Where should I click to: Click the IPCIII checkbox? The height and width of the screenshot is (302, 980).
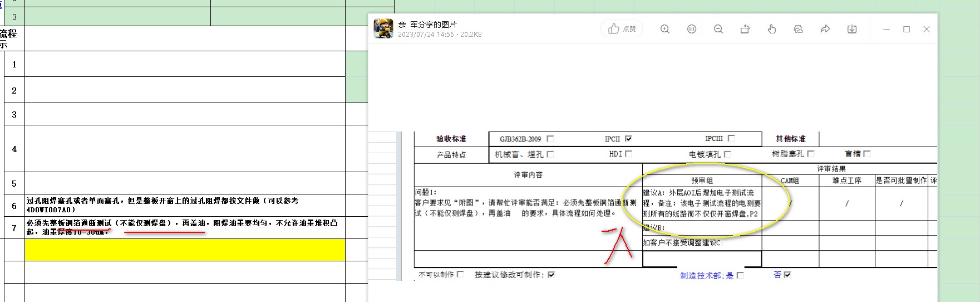pyautogui.click(x=731, y=138)
